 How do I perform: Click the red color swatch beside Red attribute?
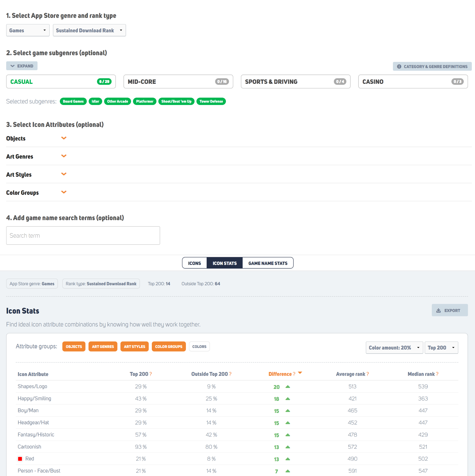point(20,459)
